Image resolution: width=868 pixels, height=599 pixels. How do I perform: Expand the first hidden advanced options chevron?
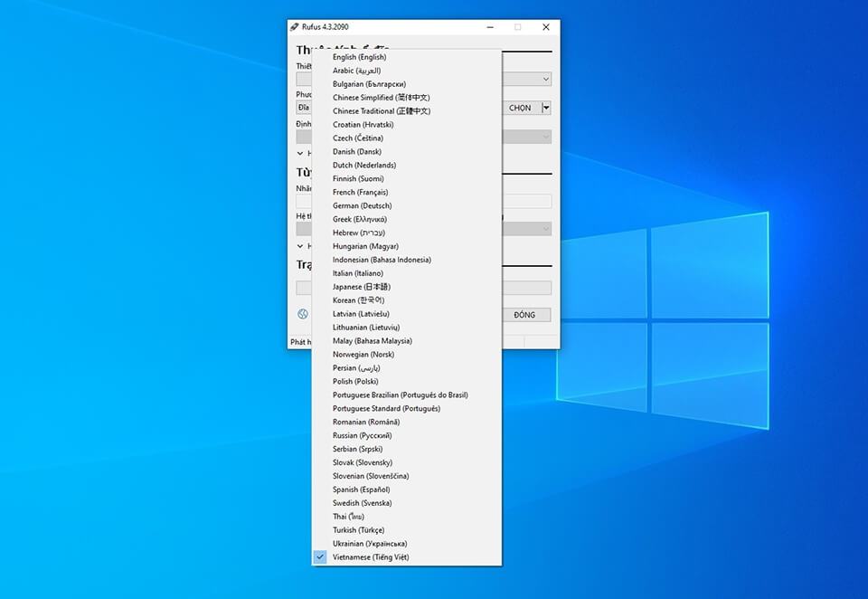(300, 154)
